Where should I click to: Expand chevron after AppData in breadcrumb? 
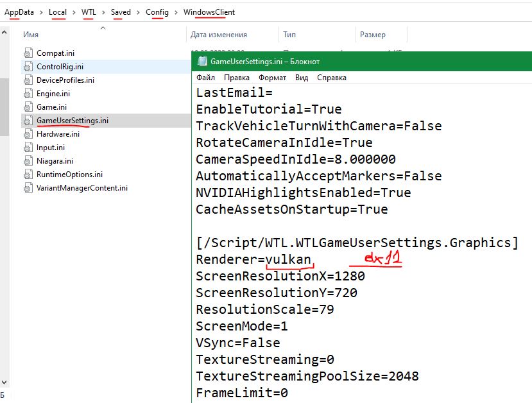42,13
